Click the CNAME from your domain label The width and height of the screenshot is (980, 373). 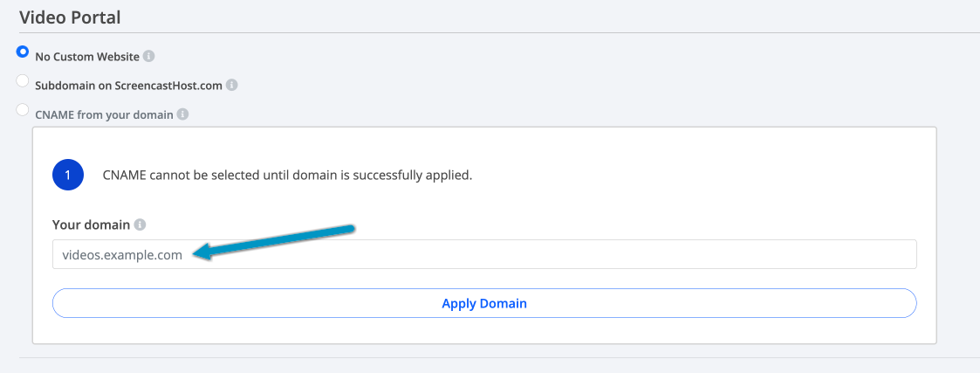coord(105,114)
